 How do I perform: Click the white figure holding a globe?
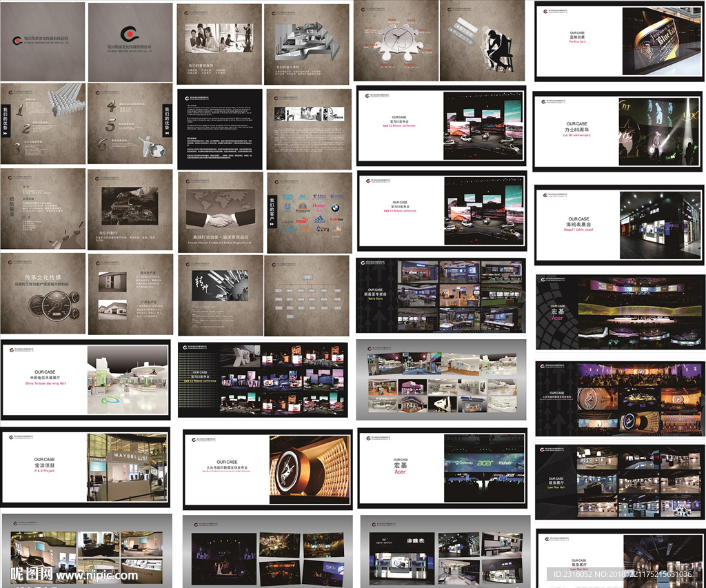point(151,146)
